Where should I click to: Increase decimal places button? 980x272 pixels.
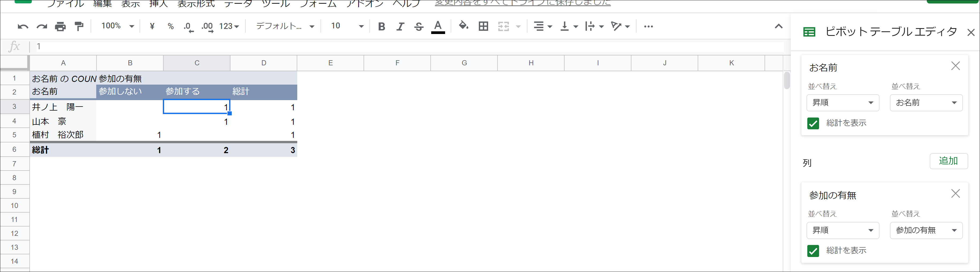pos(207,27)
